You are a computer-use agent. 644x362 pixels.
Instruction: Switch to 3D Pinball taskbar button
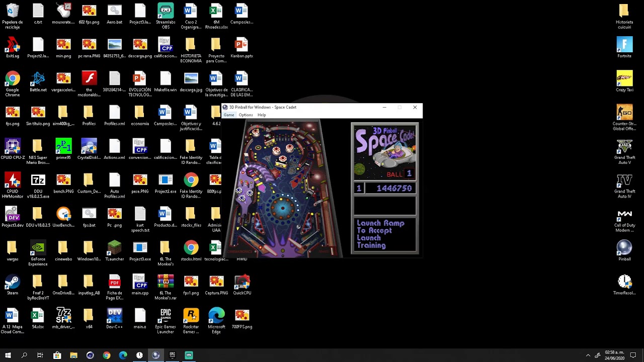pos(156,355)
